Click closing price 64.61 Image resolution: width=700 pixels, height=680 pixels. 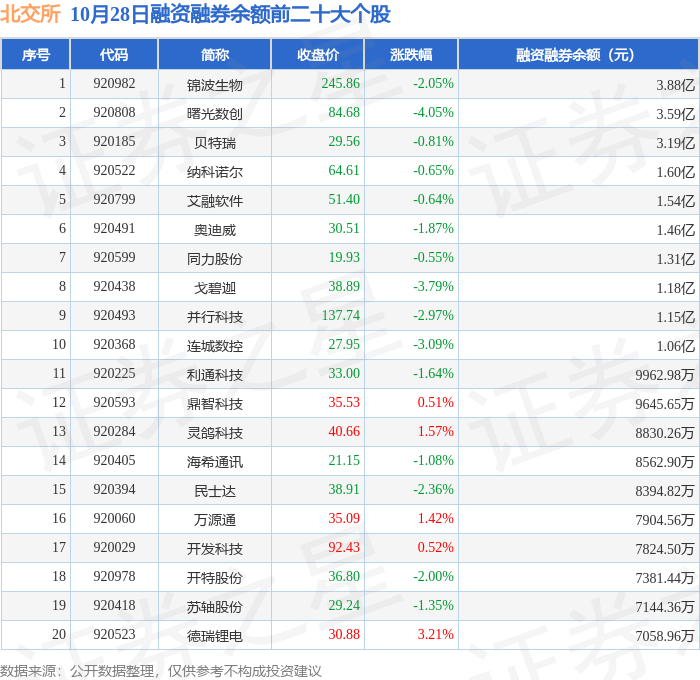[344, 171]
